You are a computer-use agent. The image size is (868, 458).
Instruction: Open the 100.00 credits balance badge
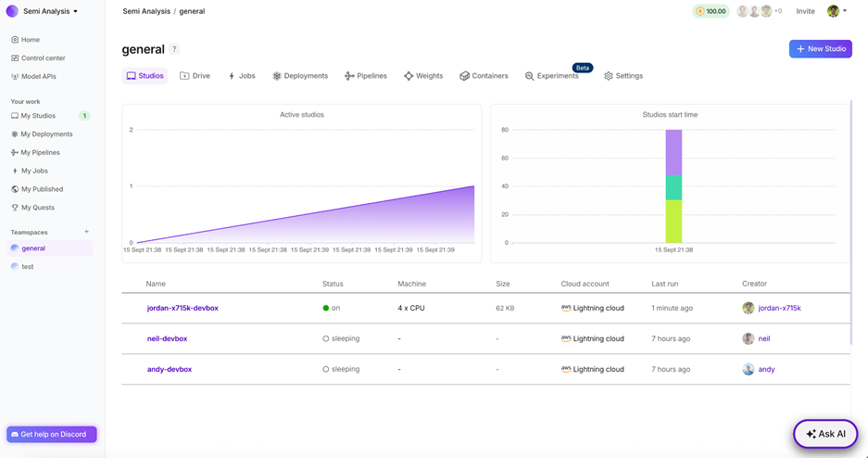pyautogui.click(x=711, y=11)
